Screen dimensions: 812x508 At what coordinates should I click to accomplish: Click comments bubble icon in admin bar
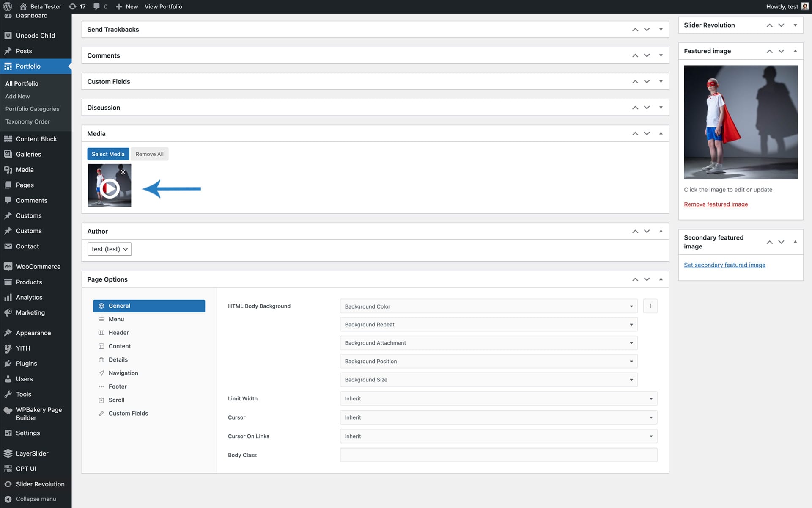(97, 6)
